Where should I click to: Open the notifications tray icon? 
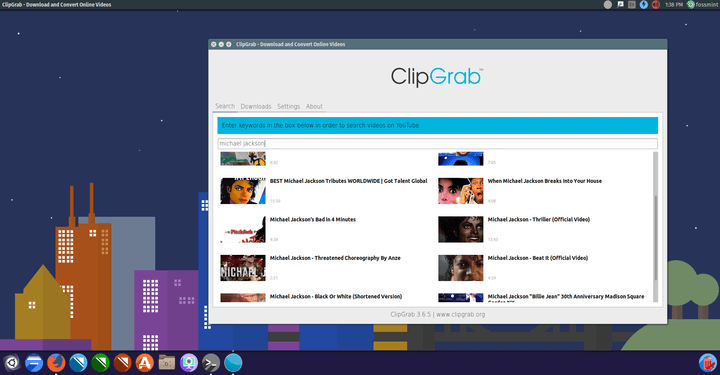[620, 5]
